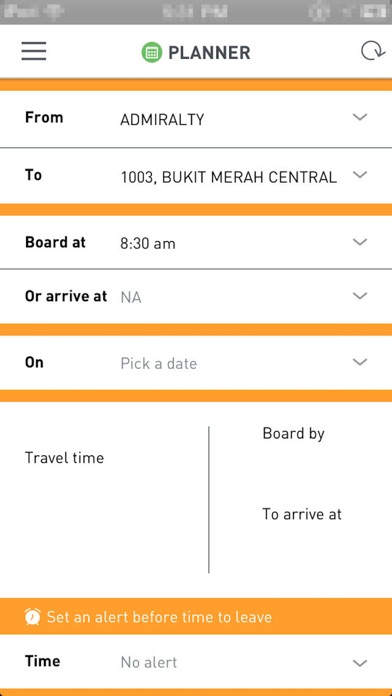
Task: Tap the No alert value
Action: [149, 663]
